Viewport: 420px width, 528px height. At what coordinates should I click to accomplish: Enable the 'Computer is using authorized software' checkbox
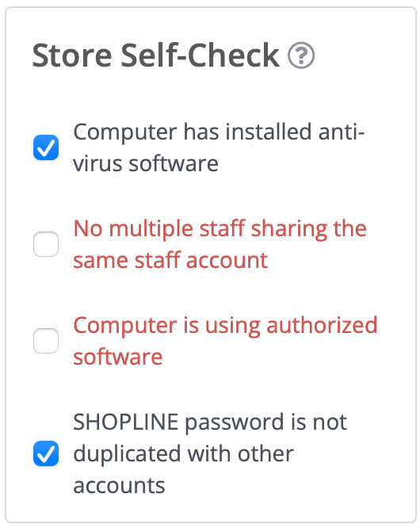[x=46, y=341]
